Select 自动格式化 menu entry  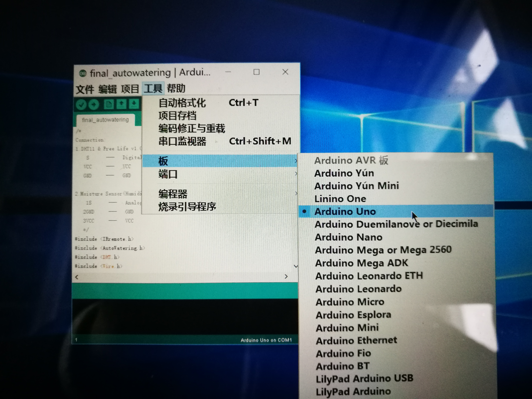tap(220, 103)
